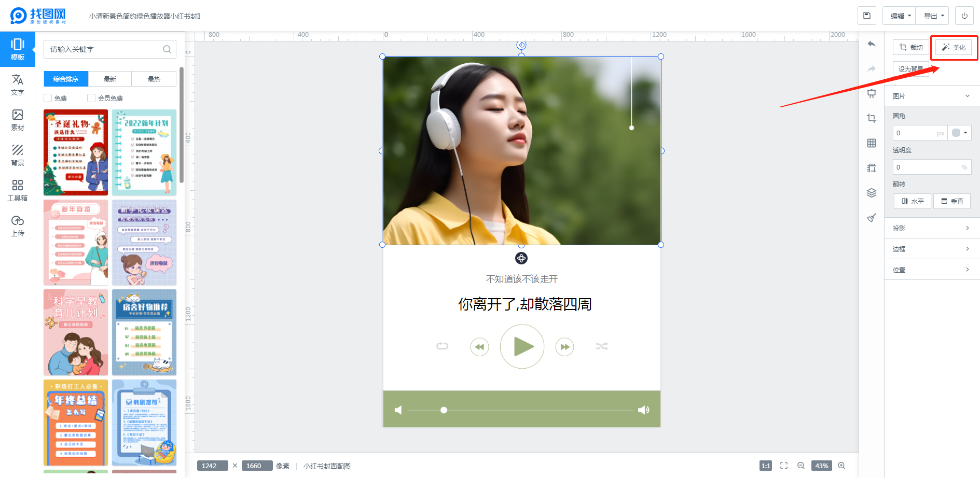The width and height of the screenshot is (980, 478).
Task: Select the crop icon in vertical toolbar
Action: coord(872,118)
